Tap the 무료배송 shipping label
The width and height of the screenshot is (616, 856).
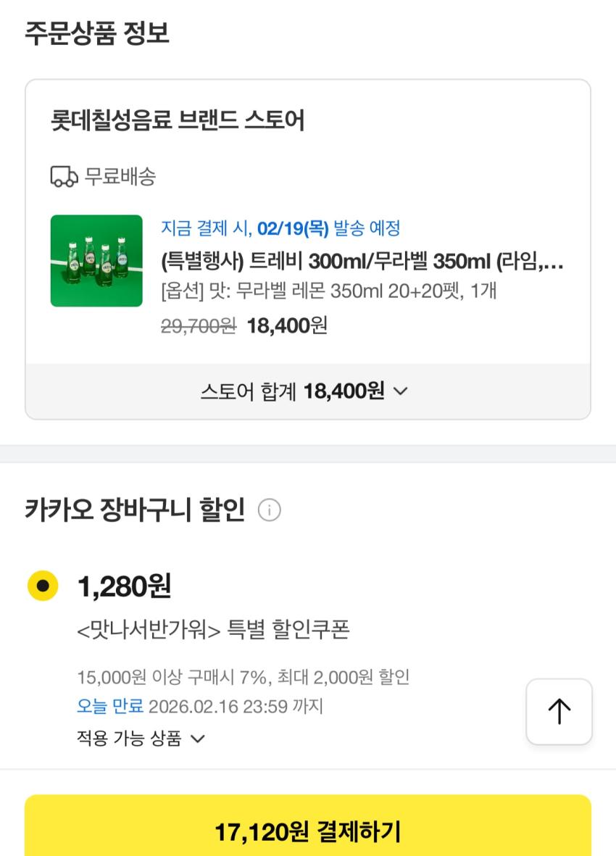[x=120, y=176]
